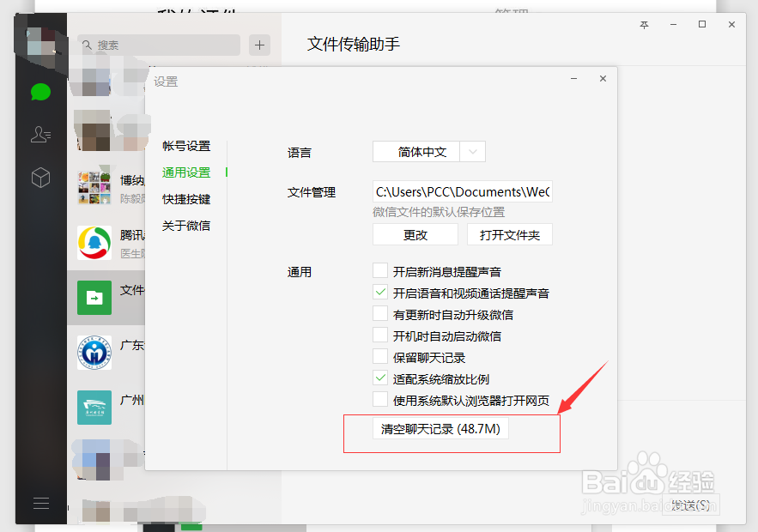Enable 保留聊天记录 checkbox

[x=380, y=357]
